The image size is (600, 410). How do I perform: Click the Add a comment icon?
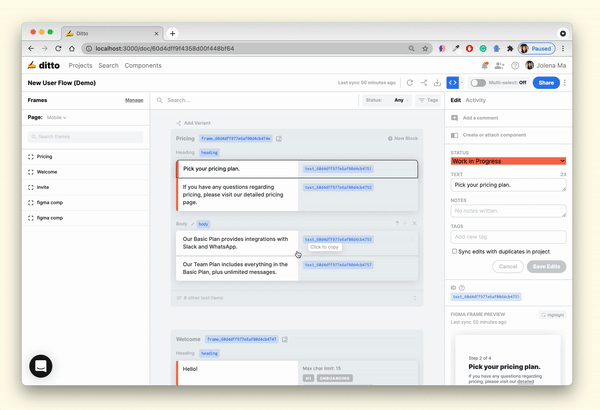click(x=455, y=118)
